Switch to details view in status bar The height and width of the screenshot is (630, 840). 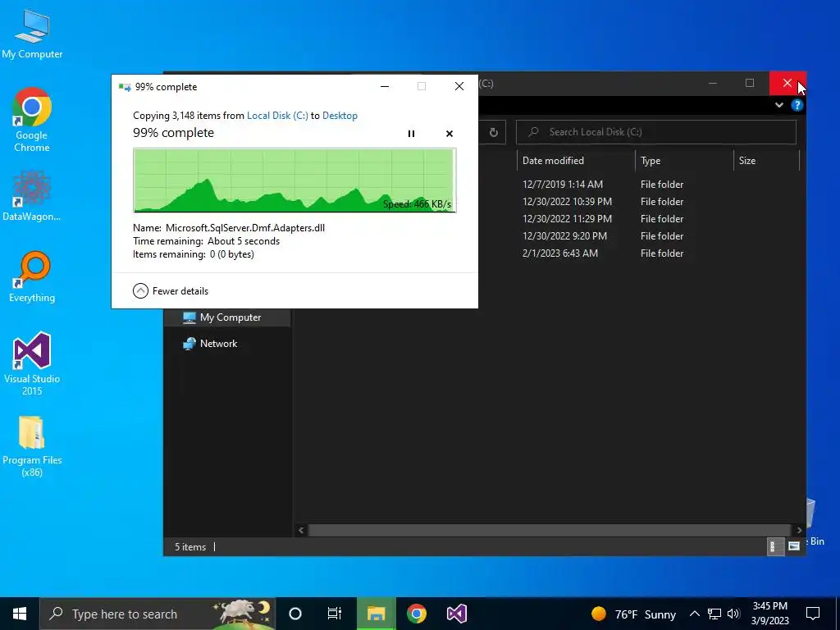(x=775, y=546)
